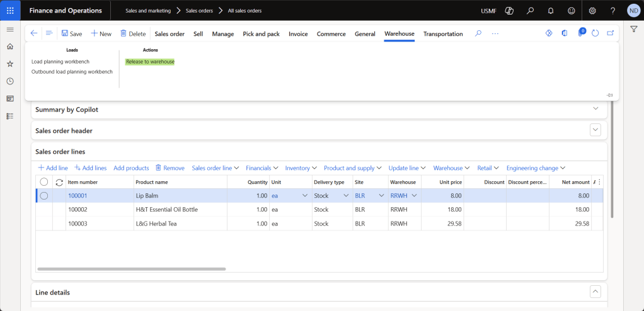Click the refresh page icon

[595, 33]
